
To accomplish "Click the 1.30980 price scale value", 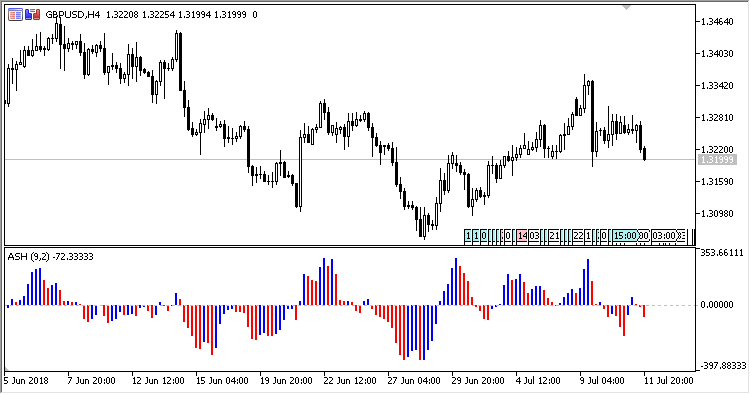I will (717, 214).
